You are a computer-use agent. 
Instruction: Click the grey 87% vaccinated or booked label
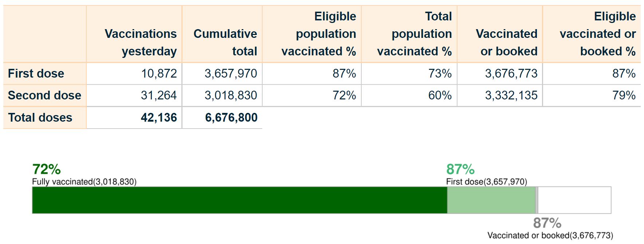[x=547, y=223]
